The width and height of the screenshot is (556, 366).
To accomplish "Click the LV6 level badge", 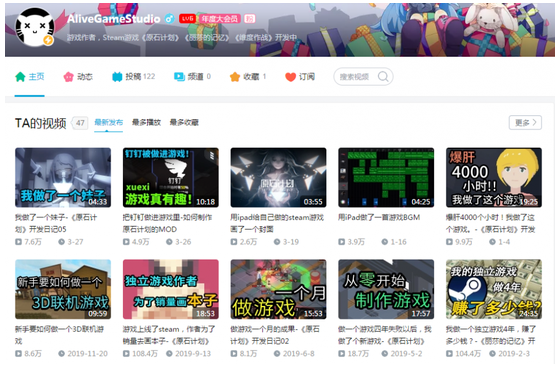I will pyautogui.click(x=188, y=18).
